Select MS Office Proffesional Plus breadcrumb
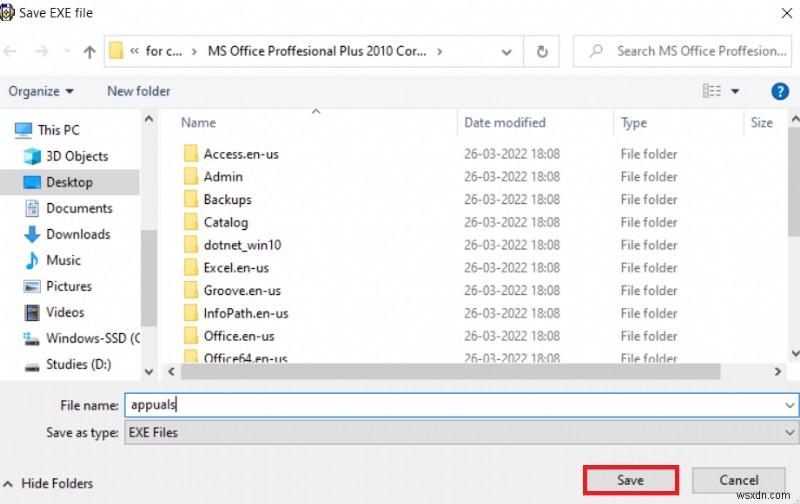This screenshot has height=504, width=800. 316,51
